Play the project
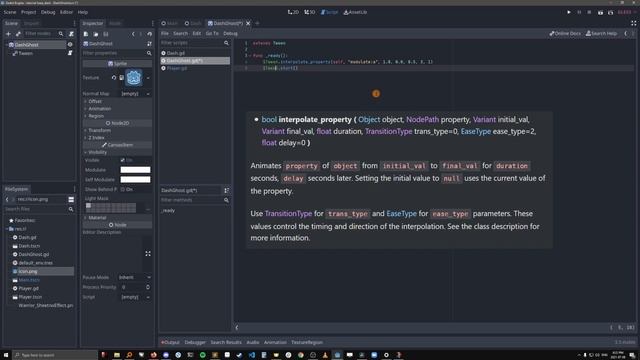 point(569,12)
